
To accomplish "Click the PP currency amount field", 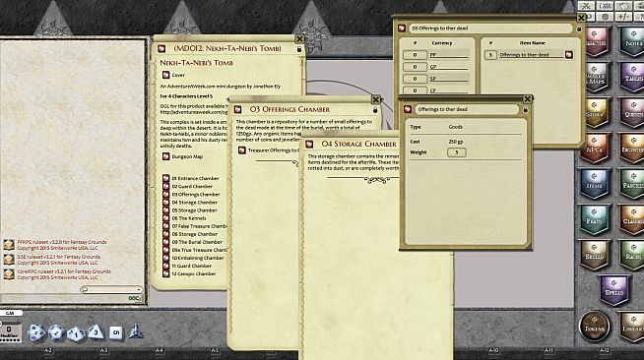I will click(x=415, y=54).
